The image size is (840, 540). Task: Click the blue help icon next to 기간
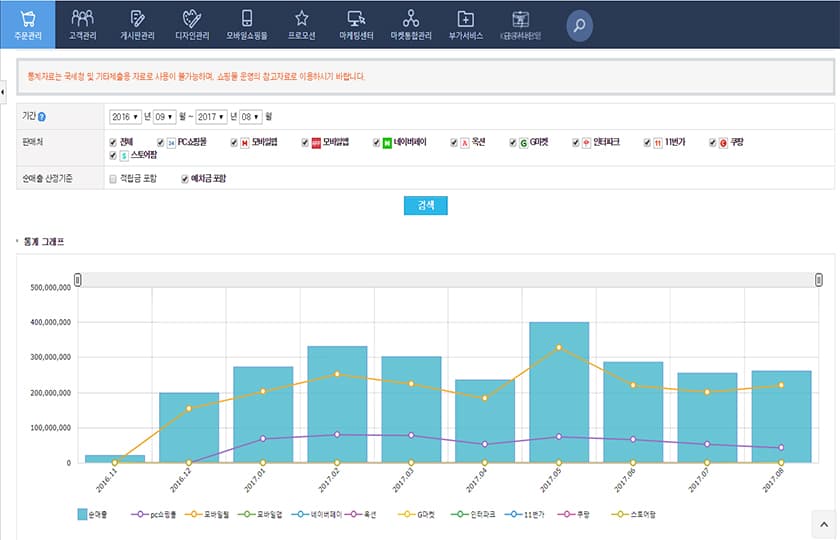42,117
